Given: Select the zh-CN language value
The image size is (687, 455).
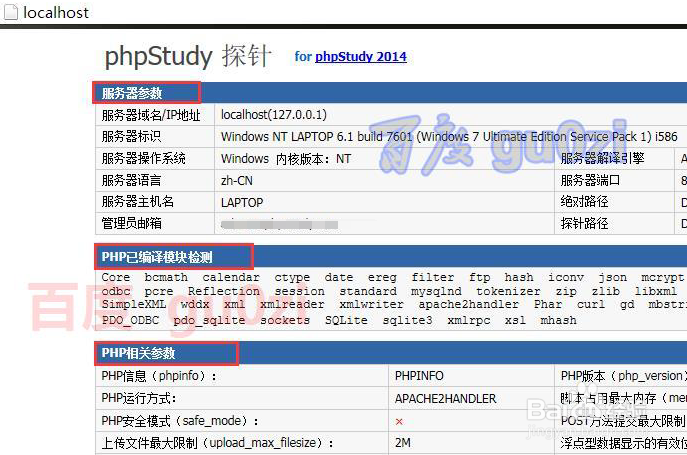Looking at the screenshot, I should click(237, 181).
